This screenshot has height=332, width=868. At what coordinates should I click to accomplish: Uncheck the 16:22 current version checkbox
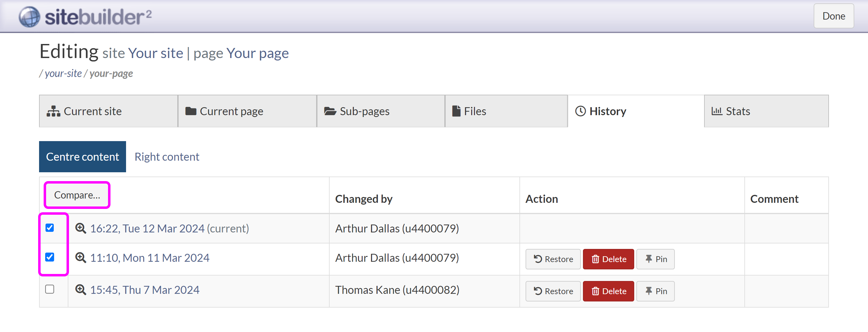[49, 228]
